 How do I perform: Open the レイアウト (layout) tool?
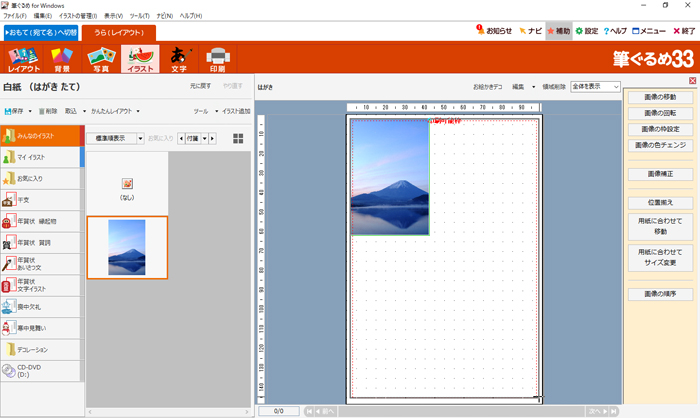24,59
